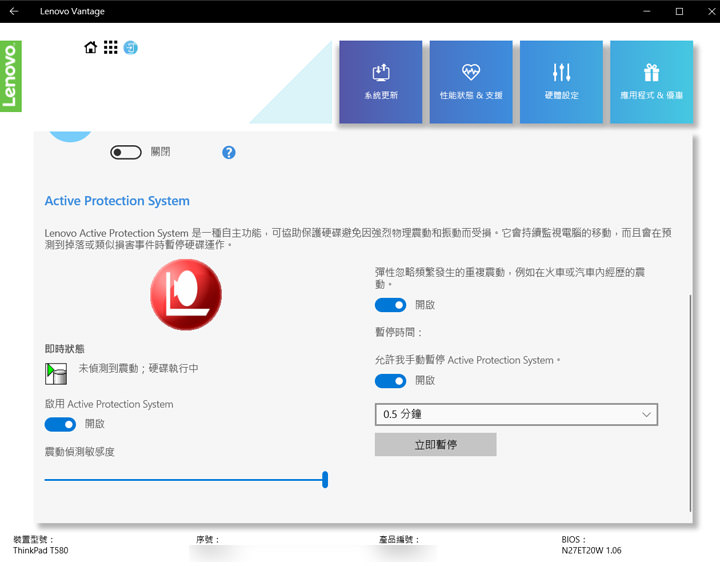Disable the 啟用 Active Protection System toggle
The height and width of the screenshot is (566, 720).
tap(60, 424)
